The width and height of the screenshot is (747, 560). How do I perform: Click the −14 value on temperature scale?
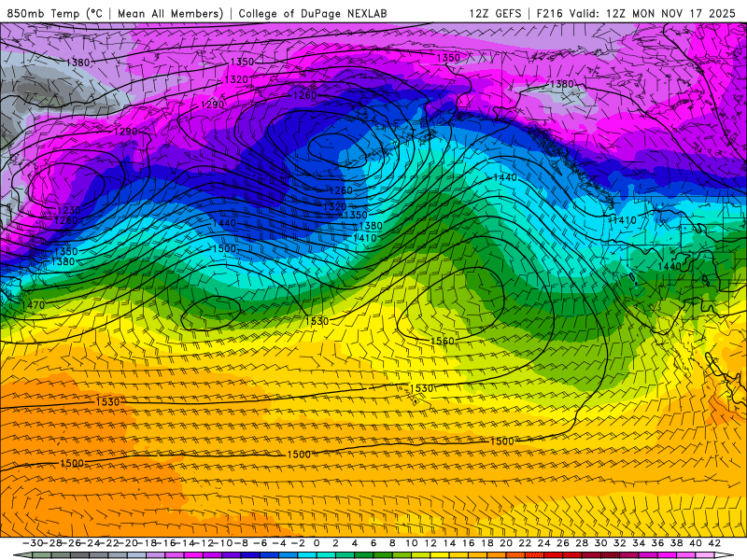point(185,543)
